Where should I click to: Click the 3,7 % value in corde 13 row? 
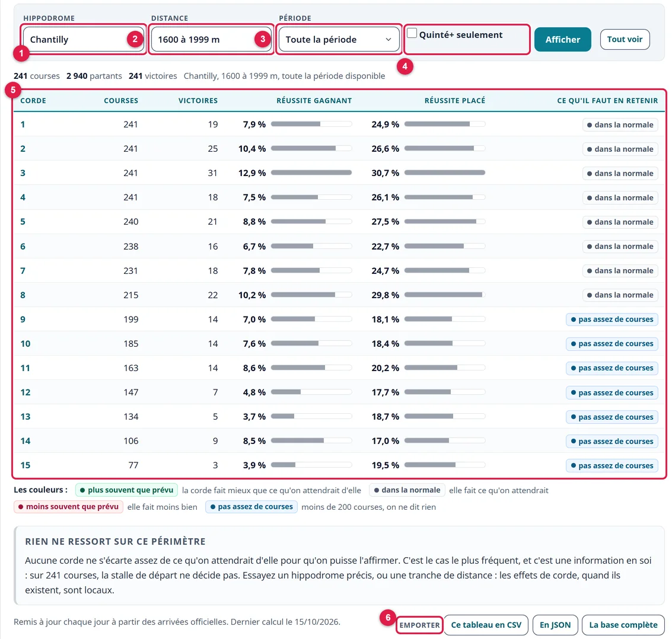(x=254, y=417)
